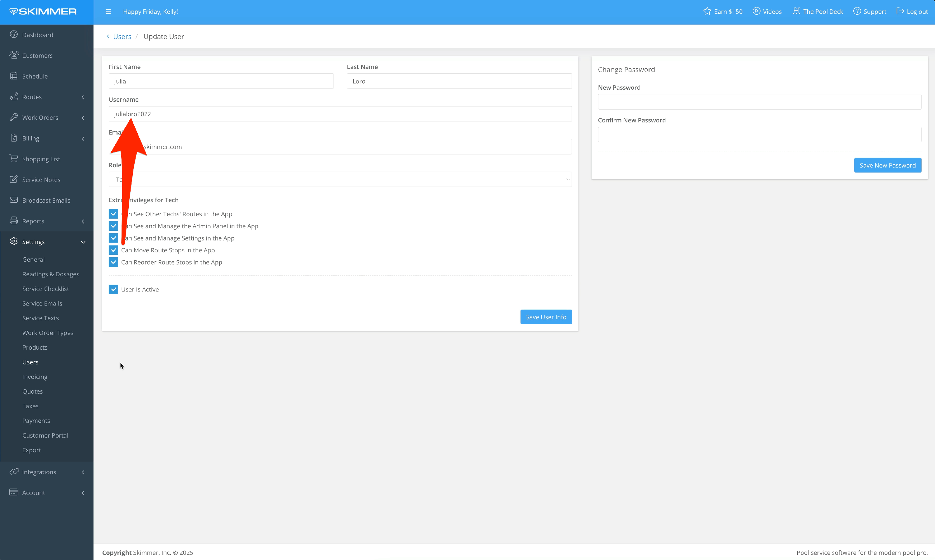Click the Support question mark icon
935x560 pixels.
pyautogui.click(x=857, y=11)
